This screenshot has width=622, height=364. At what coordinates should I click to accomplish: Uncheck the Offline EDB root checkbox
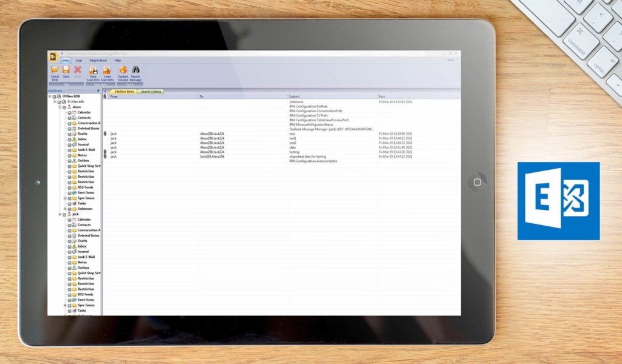54,97
